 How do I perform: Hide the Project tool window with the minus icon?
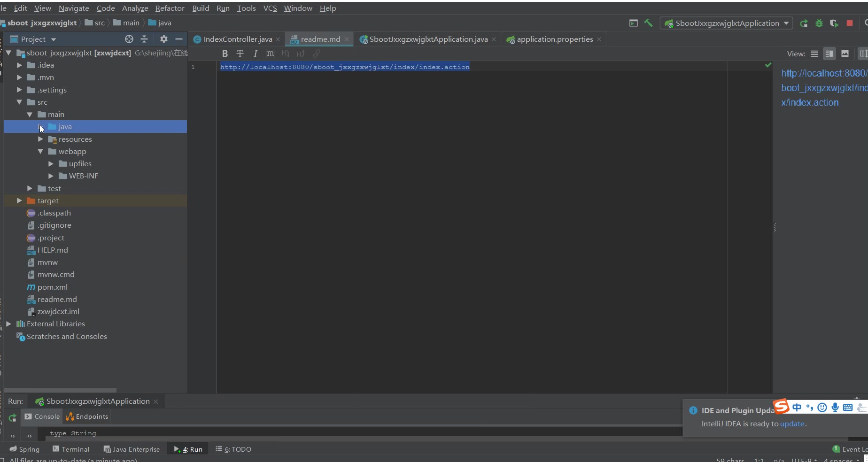(178, 39)
